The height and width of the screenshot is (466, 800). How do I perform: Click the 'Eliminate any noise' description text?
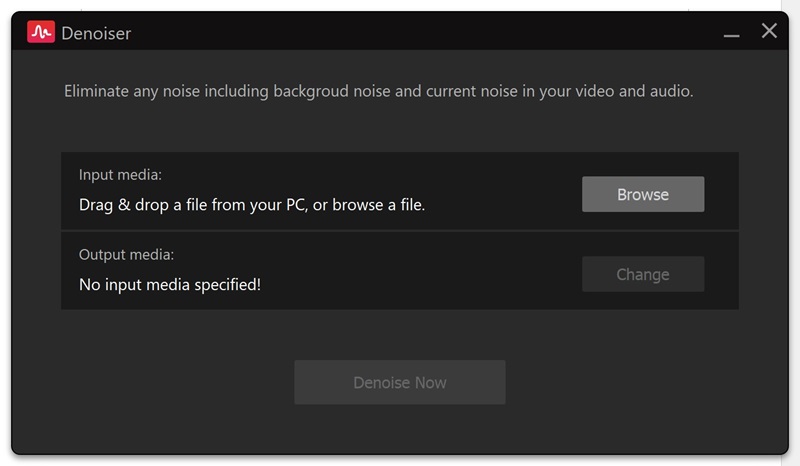tap(379, 91)
